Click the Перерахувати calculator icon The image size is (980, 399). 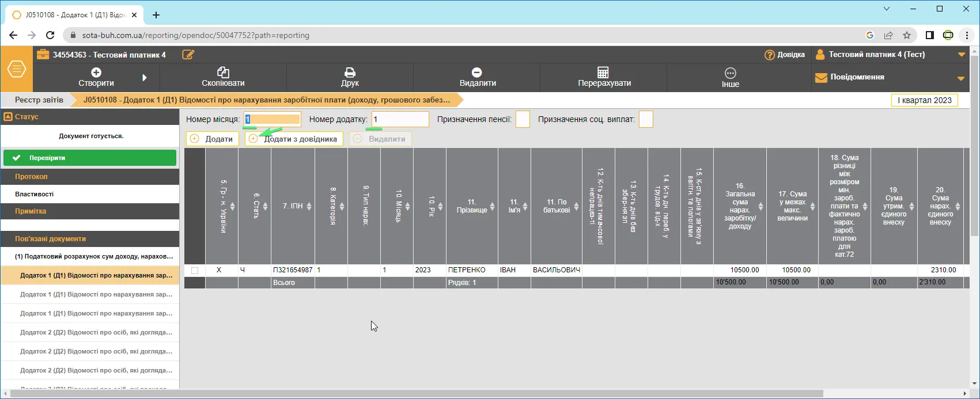tap(603, 73)
